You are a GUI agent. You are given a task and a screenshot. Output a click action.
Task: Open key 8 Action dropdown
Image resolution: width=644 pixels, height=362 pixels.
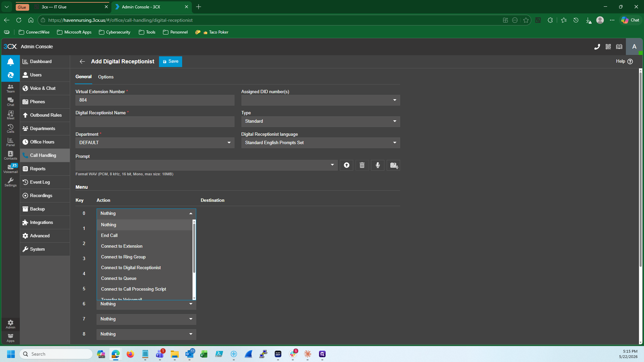(146, 334)
